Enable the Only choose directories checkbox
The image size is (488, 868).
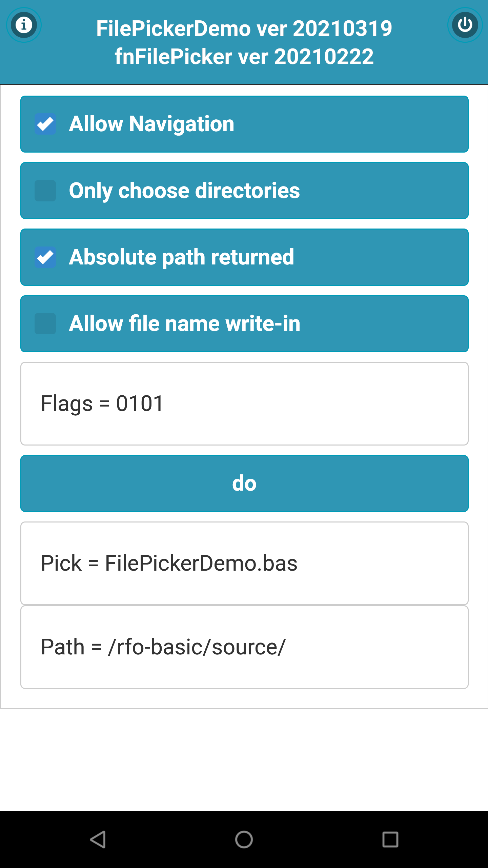coord(45,191)
